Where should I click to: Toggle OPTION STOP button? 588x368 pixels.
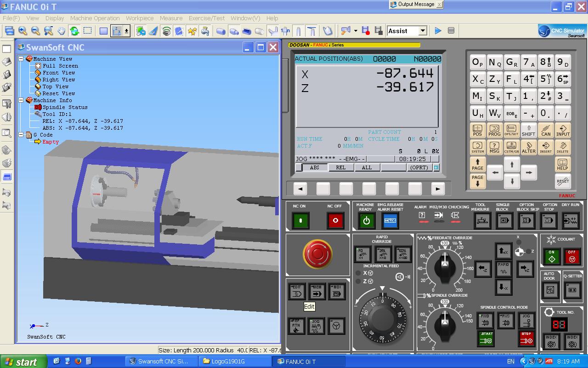pyautogui.click(x=548, y=221)
